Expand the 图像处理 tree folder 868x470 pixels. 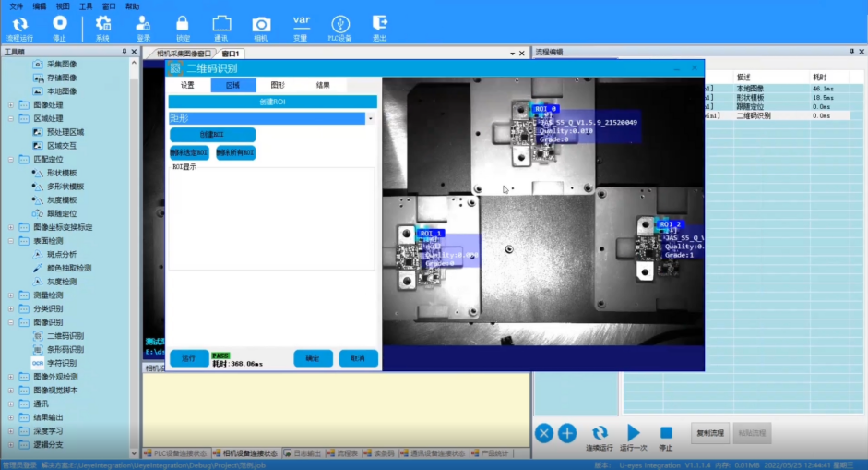coord(11,105)
